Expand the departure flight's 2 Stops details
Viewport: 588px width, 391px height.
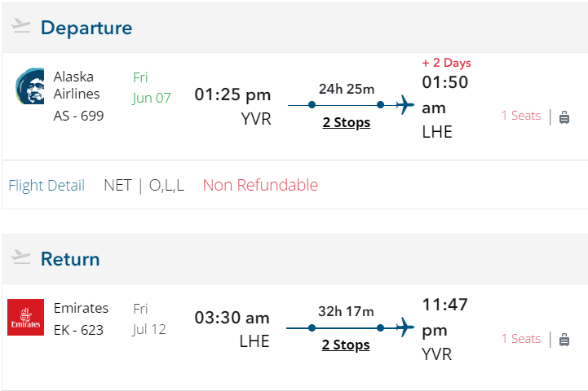(x=346, y=122)
